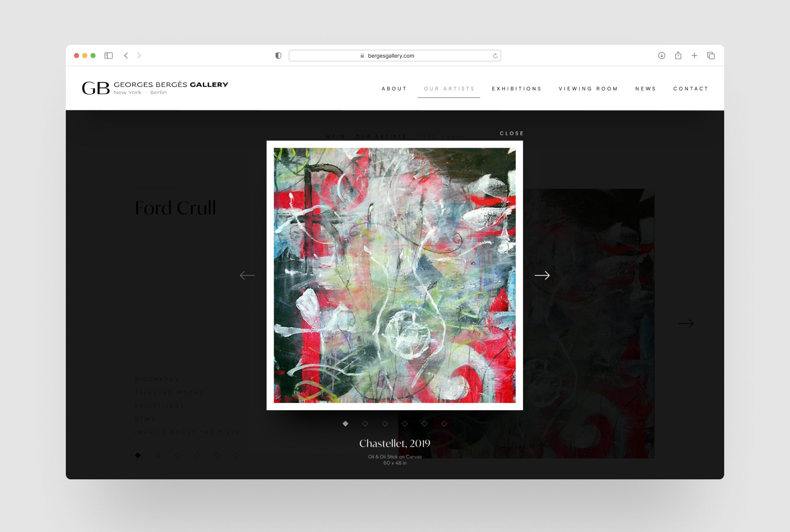
Task: Advance to the next artwork with the lightbox right arrow
Action: (542, 275)
